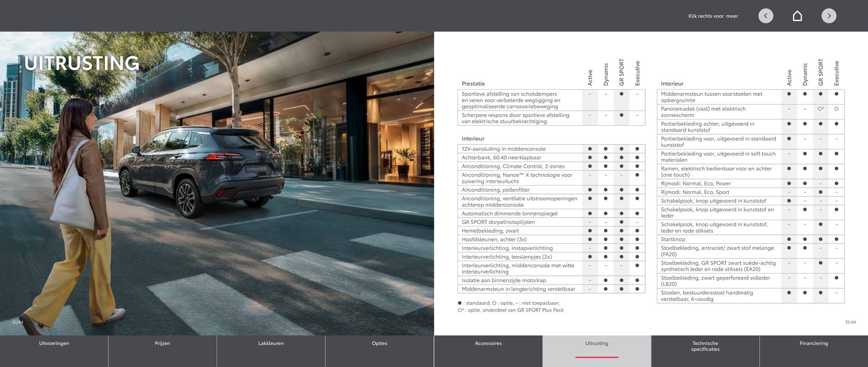Open the Technische specificaties tab
This screenshot has width=868, height=367.
click(705, 347)
